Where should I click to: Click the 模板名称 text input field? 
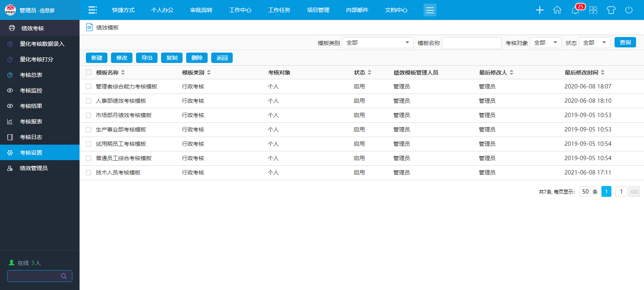471,43
